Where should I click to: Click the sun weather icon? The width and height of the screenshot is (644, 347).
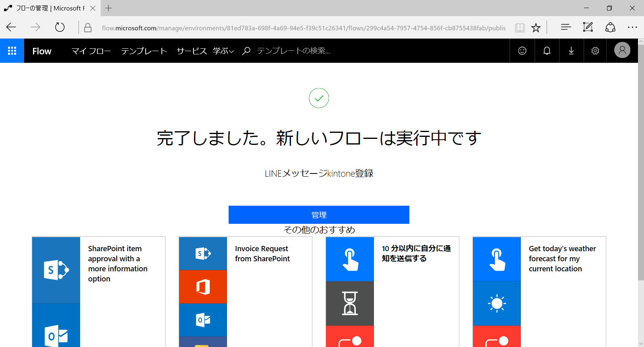(497, 304)
